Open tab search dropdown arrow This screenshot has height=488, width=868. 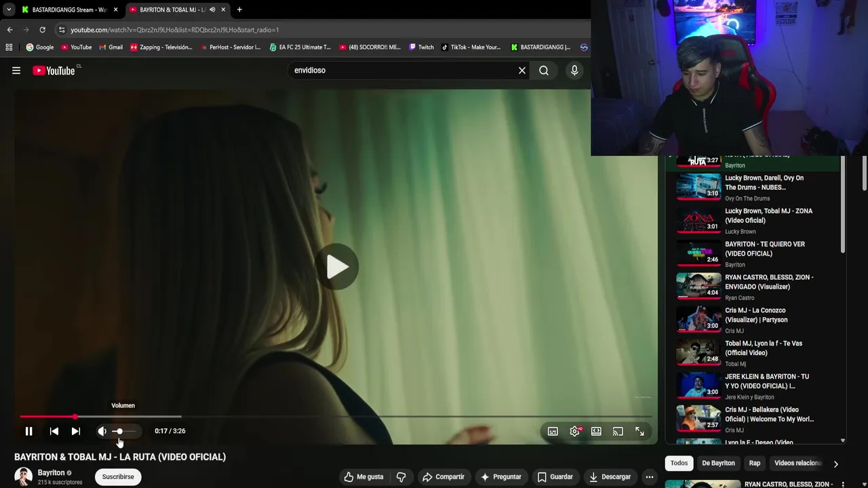(x=8, y=9)
